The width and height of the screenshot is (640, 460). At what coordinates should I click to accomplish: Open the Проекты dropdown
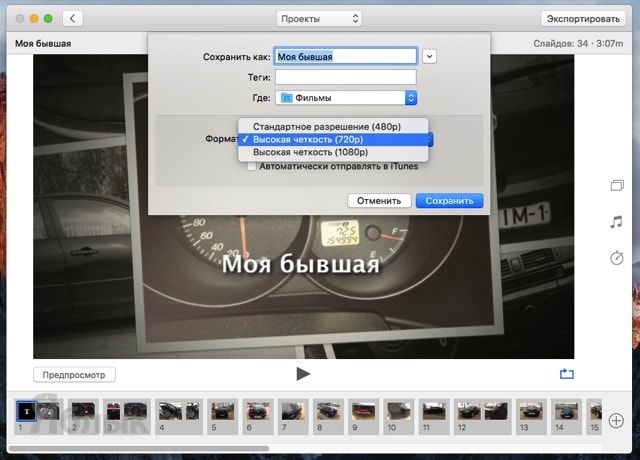point(320,19)
